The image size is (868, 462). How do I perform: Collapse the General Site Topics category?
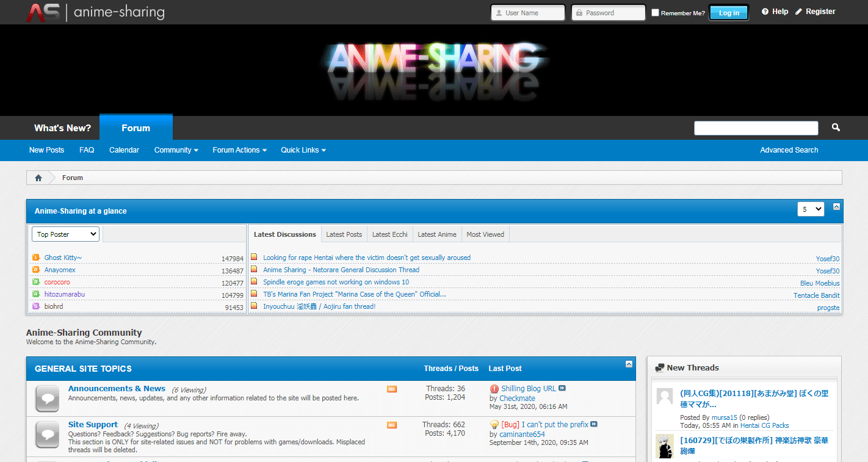pos(629,364)
